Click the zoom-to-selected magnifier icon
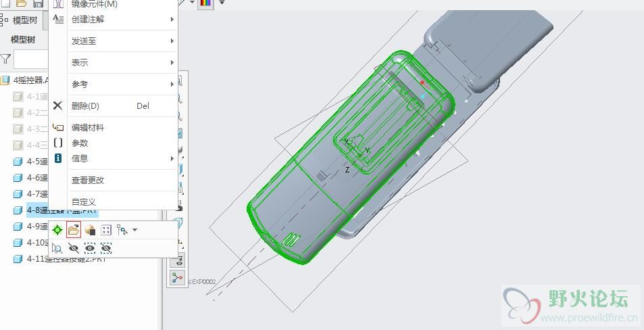The width and height of the screenshot is (644, 330). (x=57, y=248)
